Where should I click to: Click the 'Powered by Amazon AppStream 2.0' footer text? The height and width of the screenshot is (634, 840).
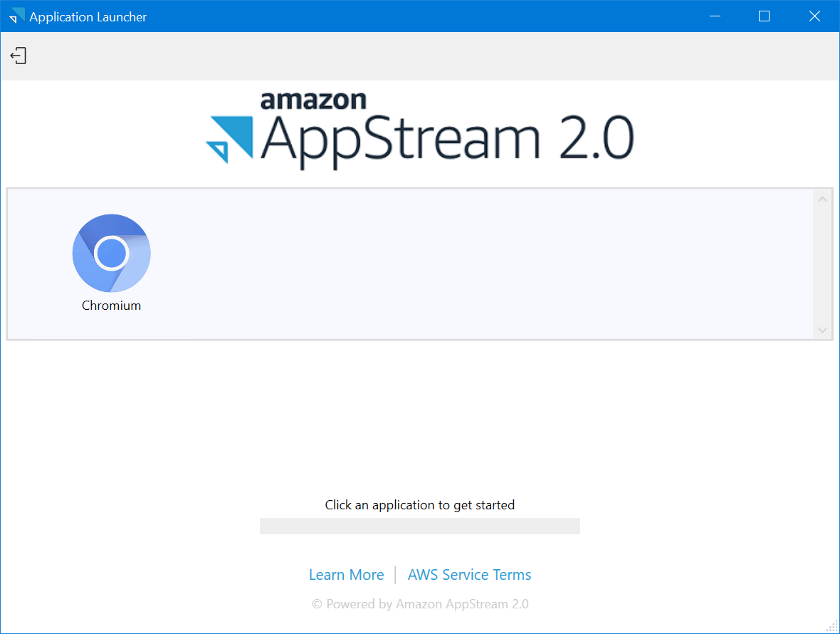(420, 604)
